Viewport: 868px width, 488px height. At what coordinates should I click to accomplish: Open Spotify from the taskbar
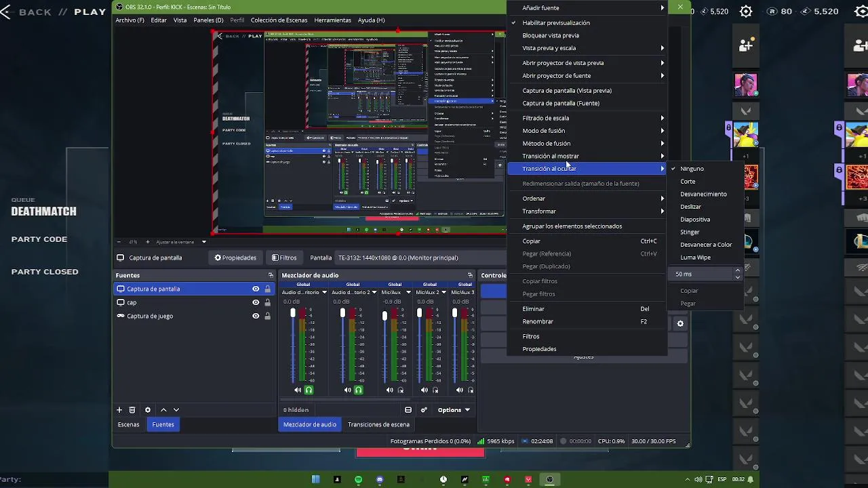pyautogui.click(x=359, y=479)
